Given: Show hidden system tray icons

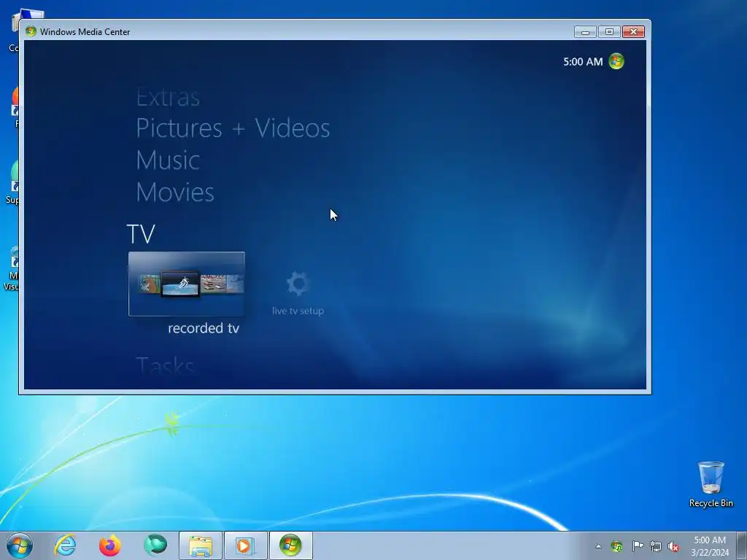Looking at the screenshot, I should (x=598, y=546).
